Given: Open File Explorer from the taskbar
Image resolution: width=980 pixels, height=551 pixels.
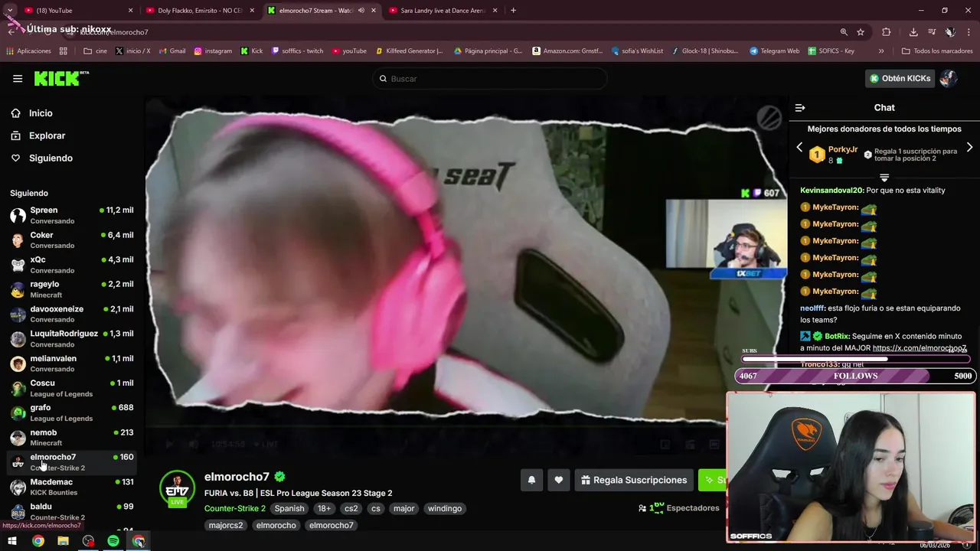Looking at the screenshot, I should (x=63, y=541).
